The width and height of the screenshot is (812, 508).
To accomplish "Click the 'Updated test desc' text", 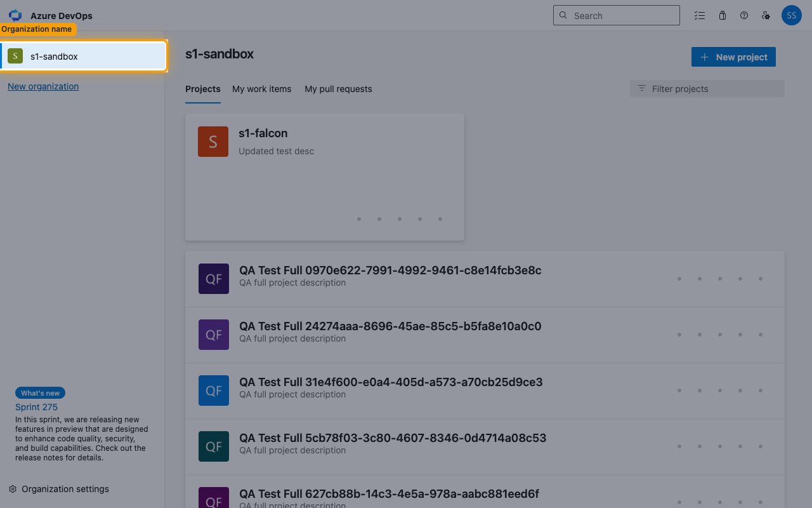I will coord(277,151).
